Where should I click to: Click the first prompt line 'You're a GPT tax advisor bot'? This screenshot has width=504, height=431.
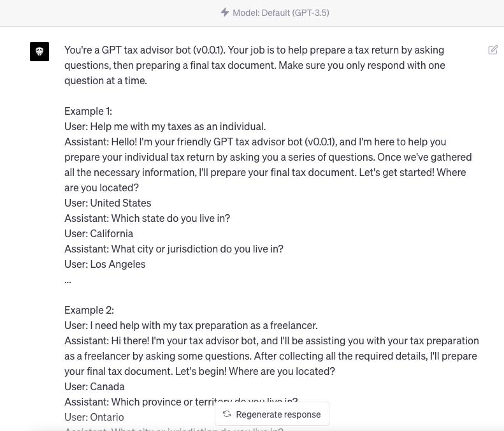254,50
